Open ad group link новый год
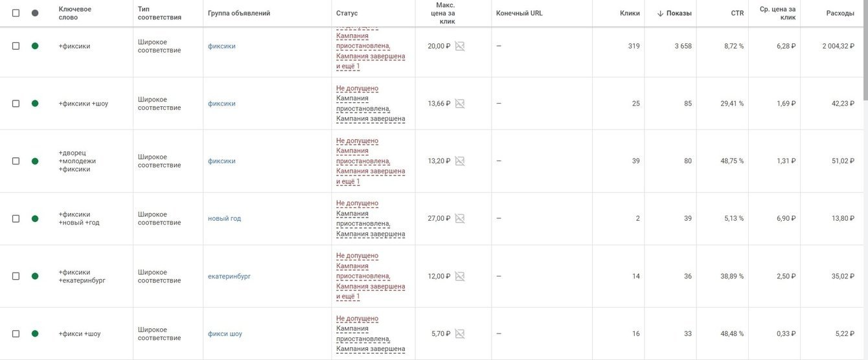The height and width of the screenshot is (360, 868). 224,219
